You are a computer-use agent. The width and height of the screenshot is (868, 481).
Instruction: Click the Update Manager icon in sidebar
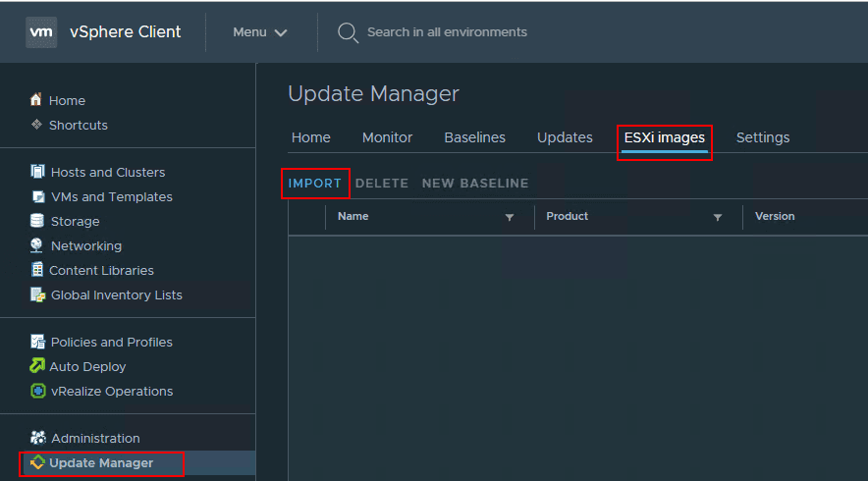pyautogui.click(x=37, y=462)
